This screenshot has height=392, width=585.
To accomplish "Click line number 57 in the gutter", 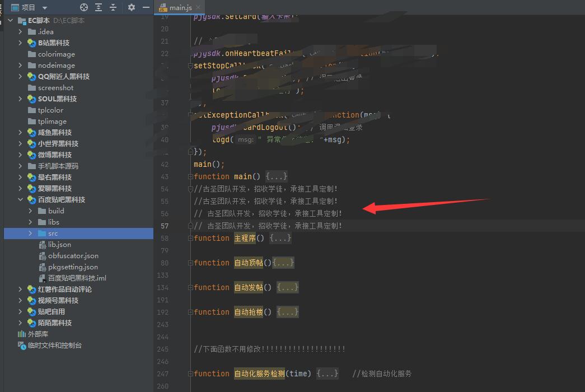I will click(165, 226).
